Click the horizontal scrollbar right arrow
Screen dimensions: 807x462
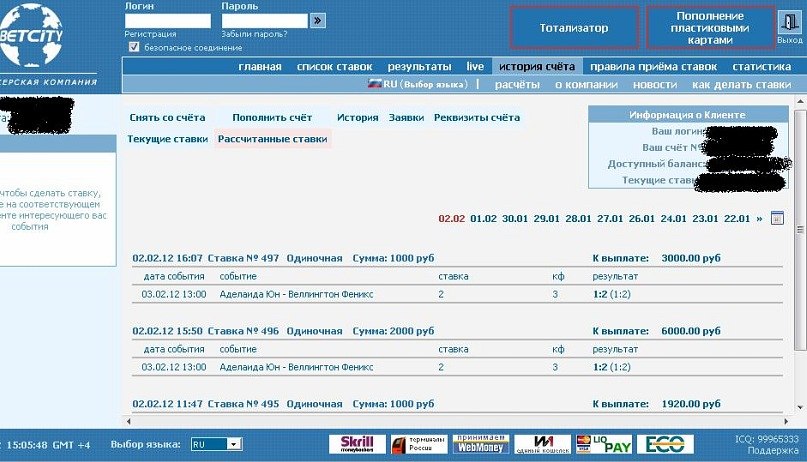pos(786,421)
